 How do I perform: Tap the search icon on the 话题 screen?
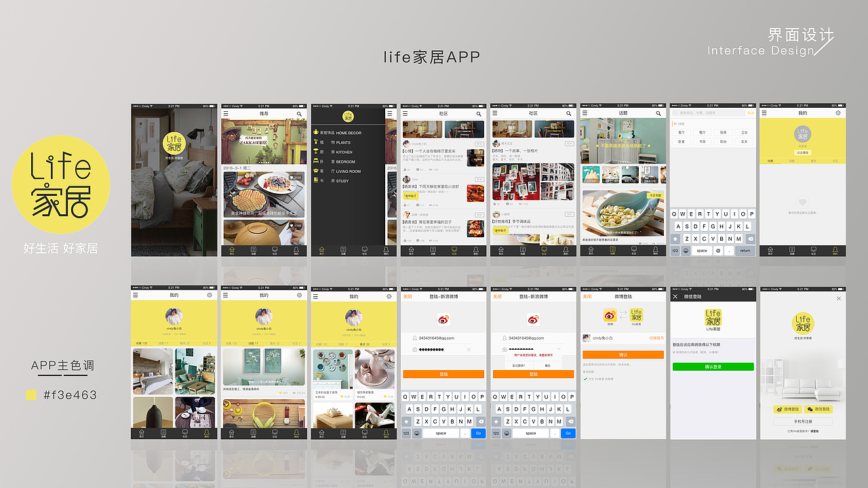click(658, 115)
